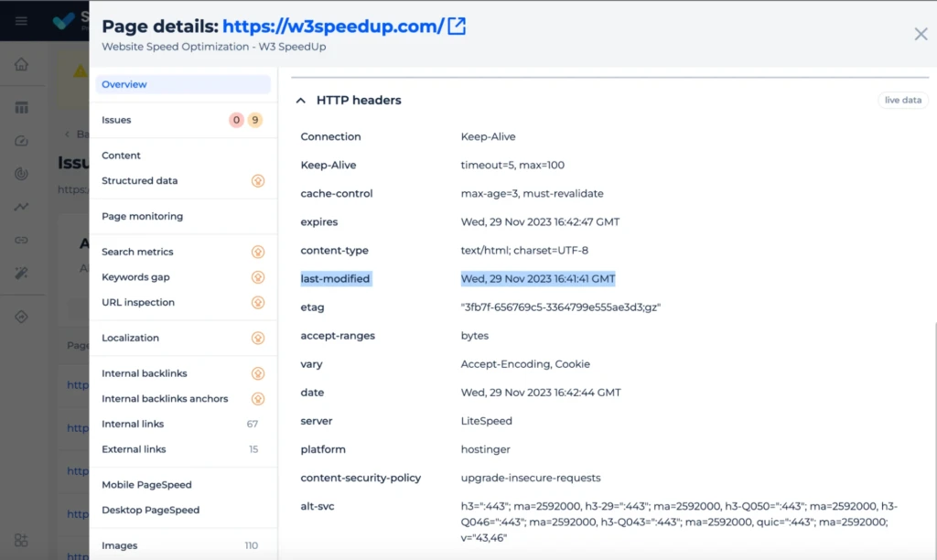Open the external-link icon beside w3speedup.com

(456, 27)
